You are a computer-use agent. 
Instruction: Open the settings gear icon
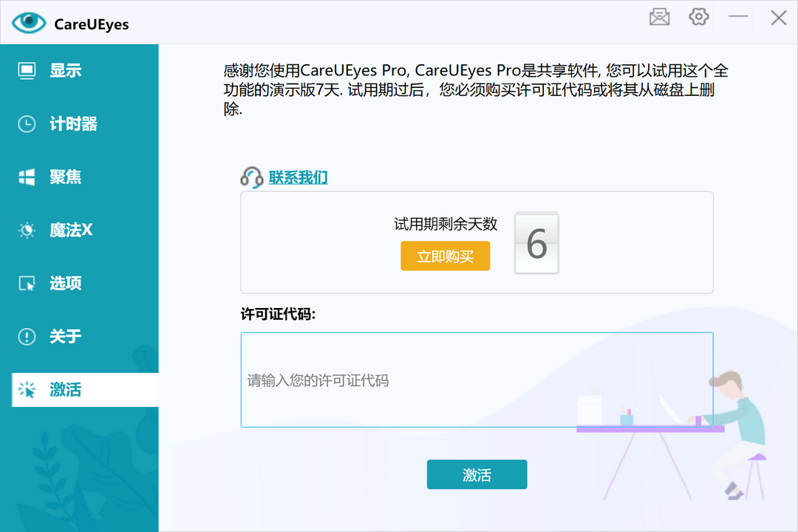698,17
